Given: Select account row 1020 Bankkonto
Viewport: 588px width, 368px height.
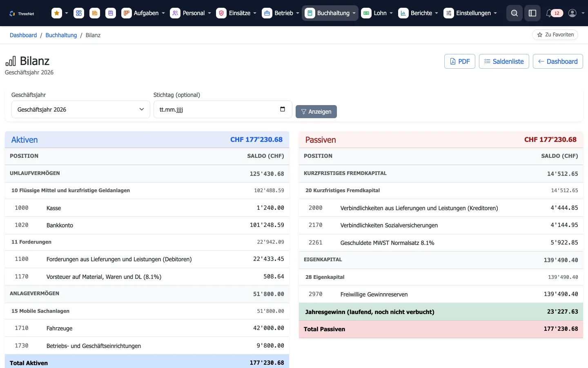Looking at the screenshot, I should (x=147, y=225).
